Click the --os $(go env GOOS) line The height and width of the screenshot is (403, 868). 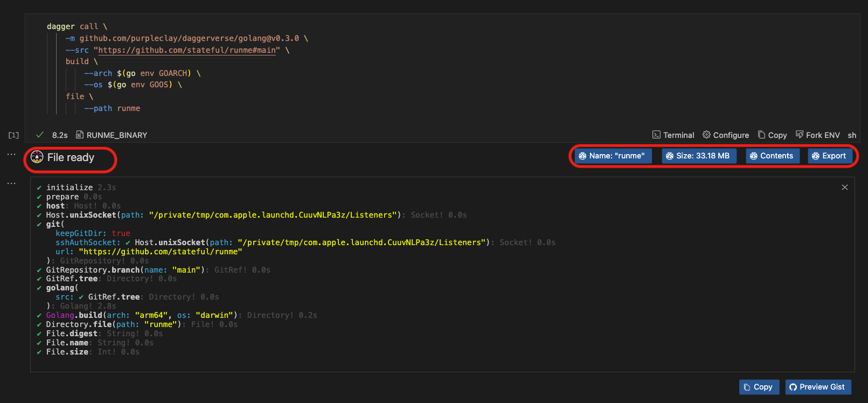[133, 85]
